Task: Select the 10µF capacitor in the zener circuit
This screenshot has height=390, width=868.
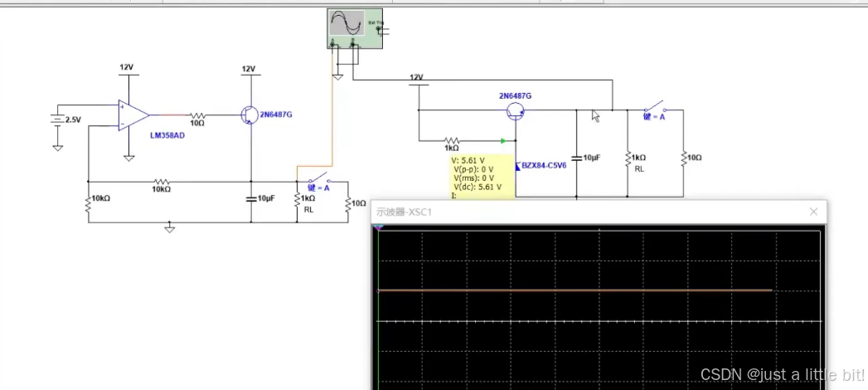Action: pos(576,158)
